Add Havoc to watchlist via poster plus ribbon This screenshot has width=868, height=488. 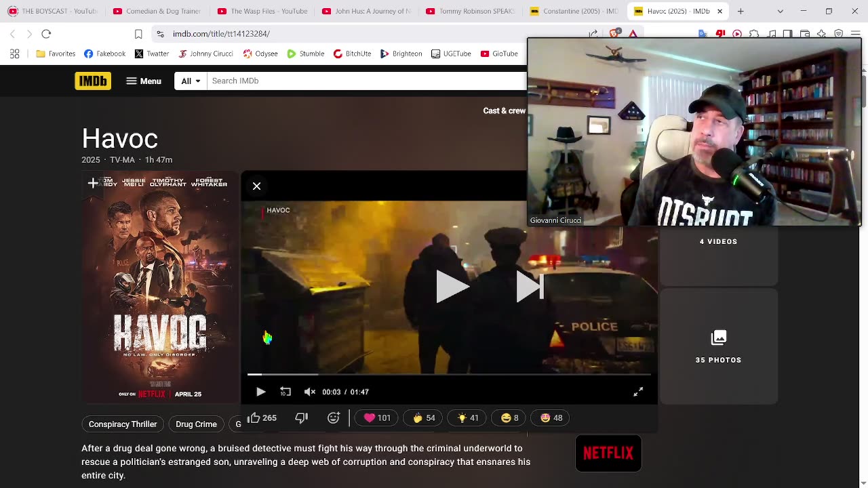pyautogui.click(x=93, y=183)
